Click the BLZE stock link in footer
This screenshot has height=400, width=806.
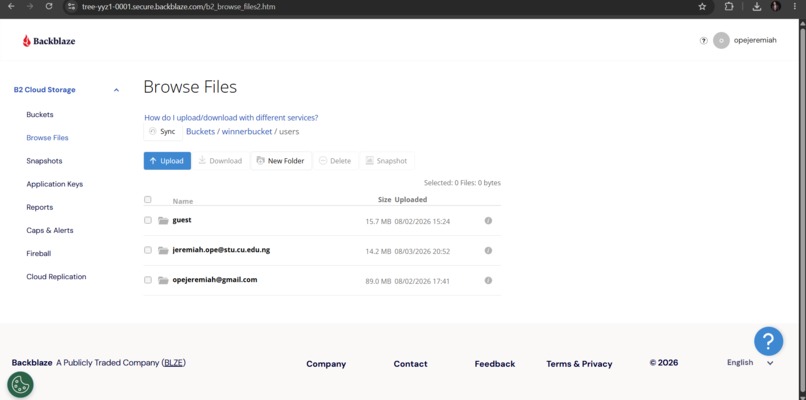point(173,363)
